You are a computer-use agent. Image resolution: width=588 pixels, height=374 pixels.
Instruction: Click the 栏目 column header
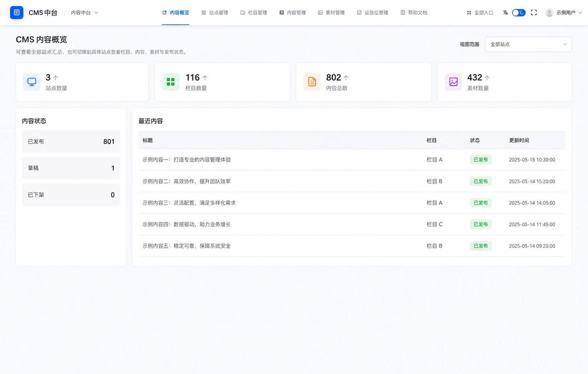coord(431,140)
